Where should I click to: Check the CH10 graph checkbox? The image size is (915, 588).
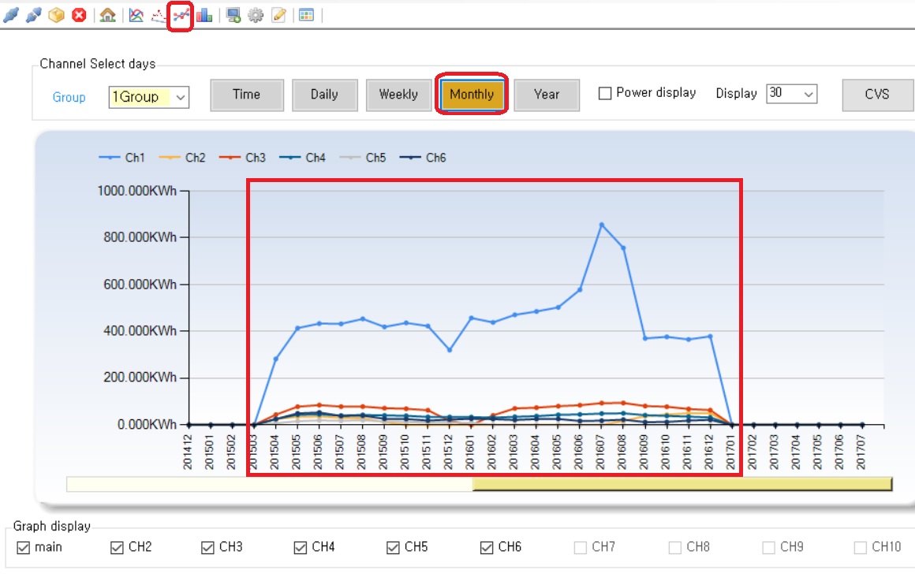click(860, 548)
